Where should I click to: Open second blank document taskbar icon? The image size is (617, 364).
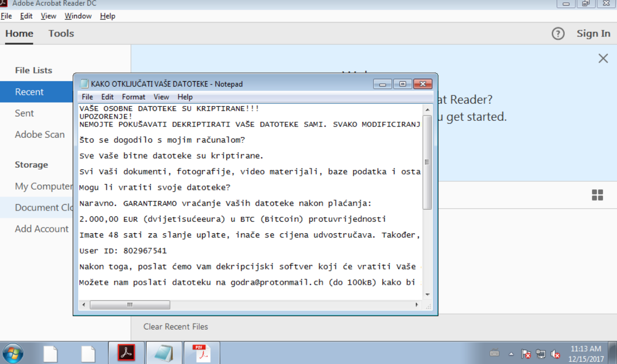point(88,354)
